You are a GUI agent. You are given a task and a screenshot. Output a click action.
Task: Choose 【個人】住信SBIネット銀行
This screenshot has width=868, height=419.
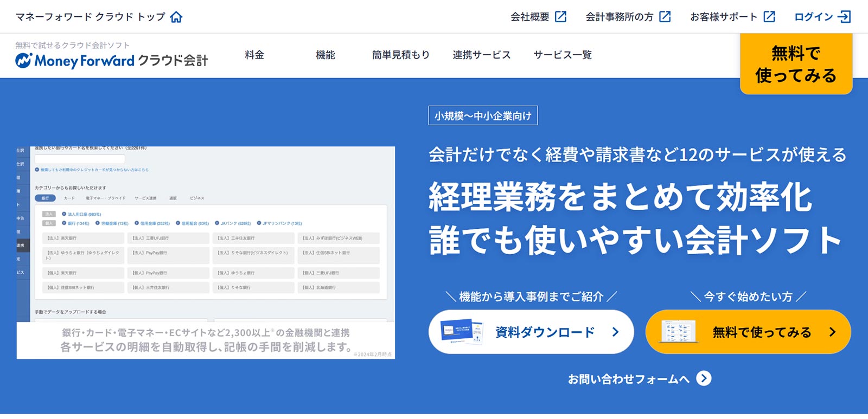pyautogui.click(x=83, y=287)
